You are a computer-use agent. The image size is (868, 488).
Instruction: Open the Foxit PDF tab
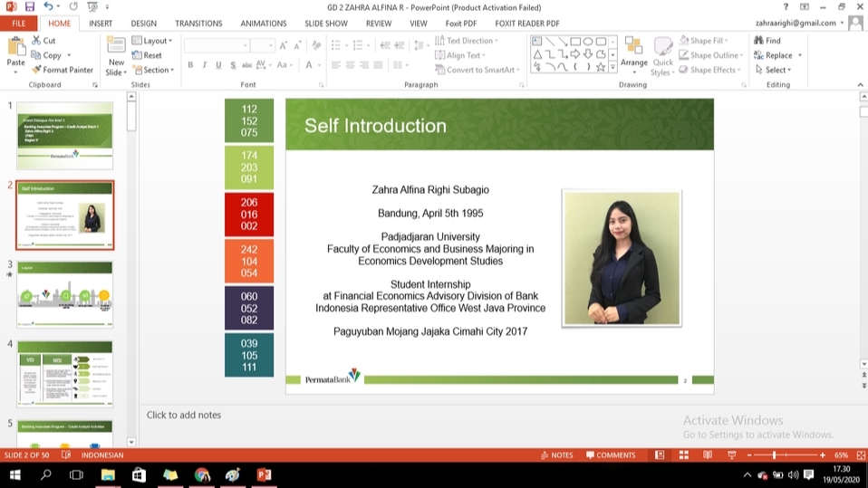[x=461, y=24]
